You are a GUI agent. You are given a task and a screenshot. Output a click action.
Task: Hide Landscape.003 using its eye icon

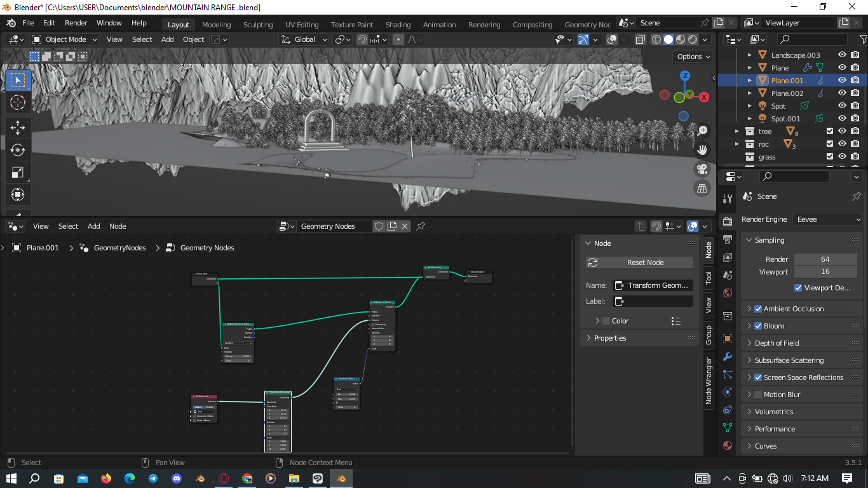[x=842, y=55]
